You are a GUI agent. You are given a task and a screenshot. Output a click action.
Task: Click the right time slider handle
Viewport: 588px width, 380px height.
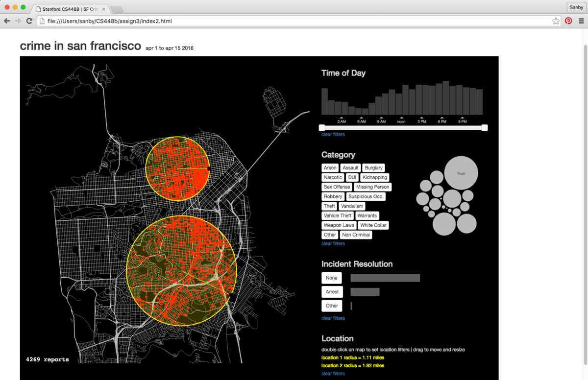[x=485, y=128]
